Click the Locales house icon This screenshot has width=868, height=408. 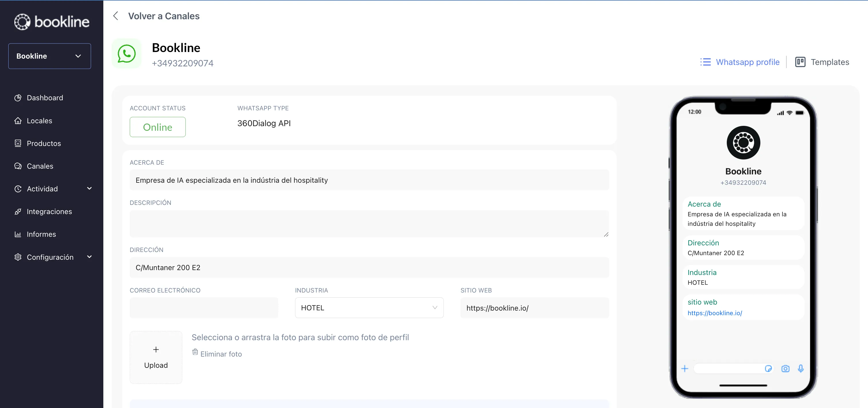point(18,121)
